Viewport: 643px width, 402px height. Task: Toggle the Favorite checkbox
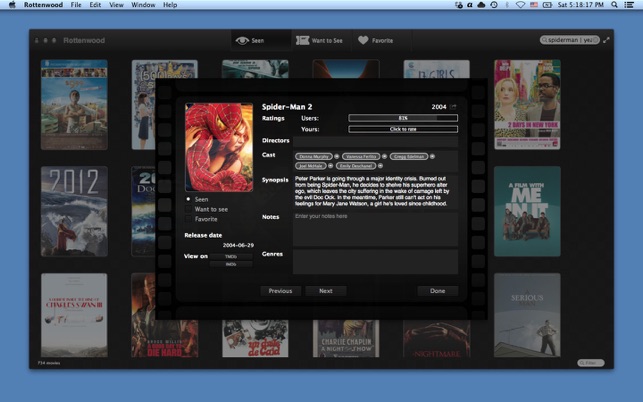point(188,219)
